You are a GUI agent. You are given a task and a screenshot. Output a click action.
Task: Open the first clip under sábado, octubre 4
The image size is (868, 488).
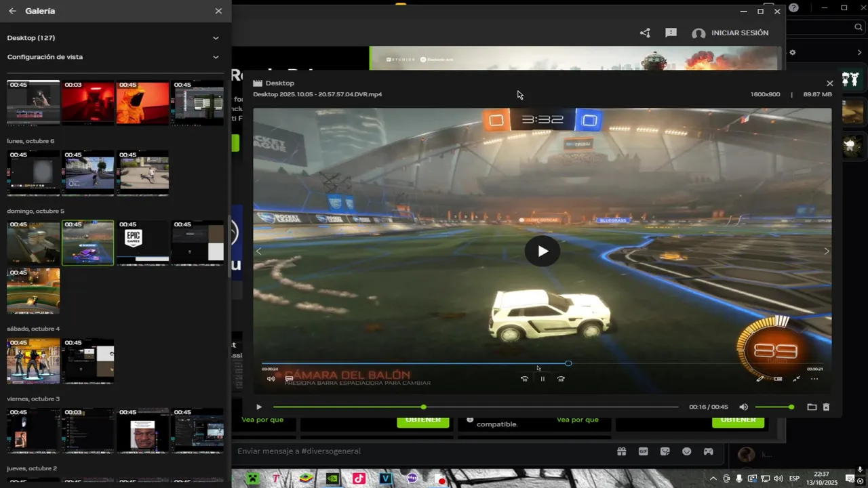point(33,361)
